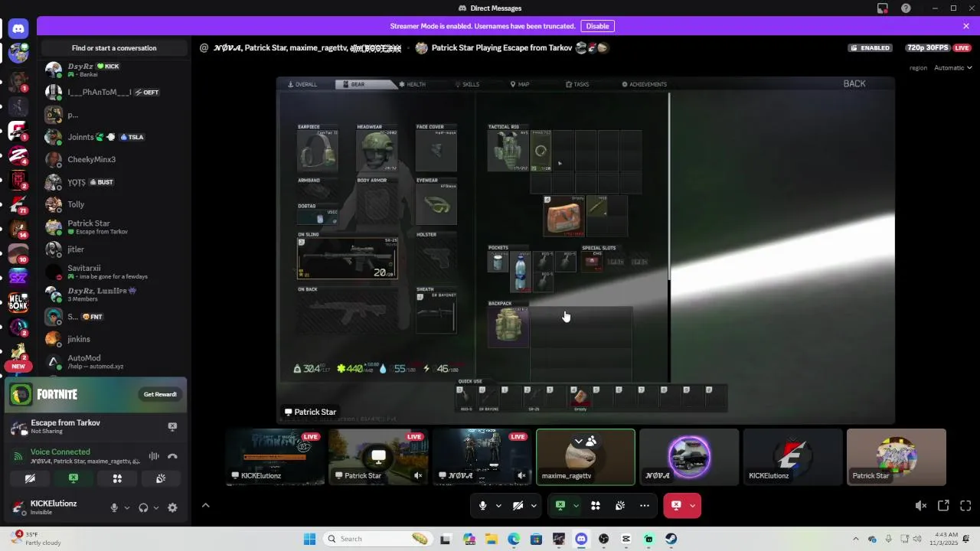Select Achievements tab in Tarkov stream
Viewport: 980px width, 551px height.
644,84
